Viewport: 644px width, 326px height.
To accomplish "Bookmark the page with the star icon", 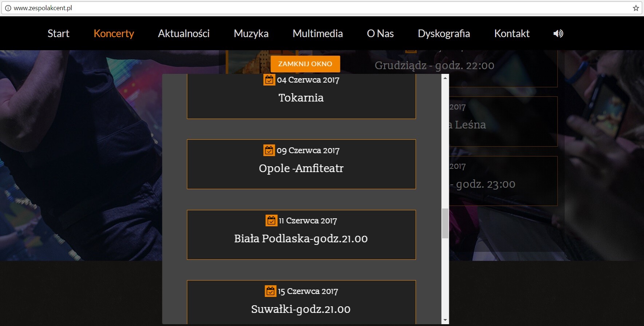I will (x=636, y=8).
